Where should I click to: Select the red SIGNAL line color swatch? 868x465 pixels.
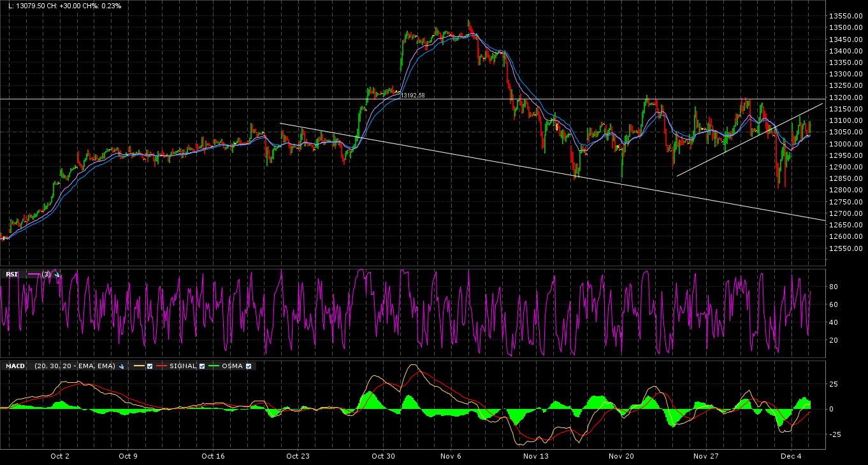click(161, 366)
